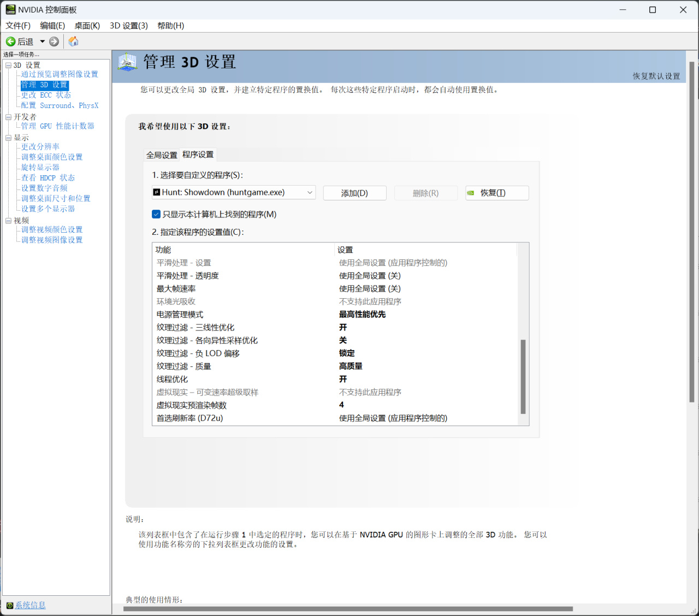Click the 删除(R) button
699x616 pixels.
pyautogui.click(x=426, y=193)
